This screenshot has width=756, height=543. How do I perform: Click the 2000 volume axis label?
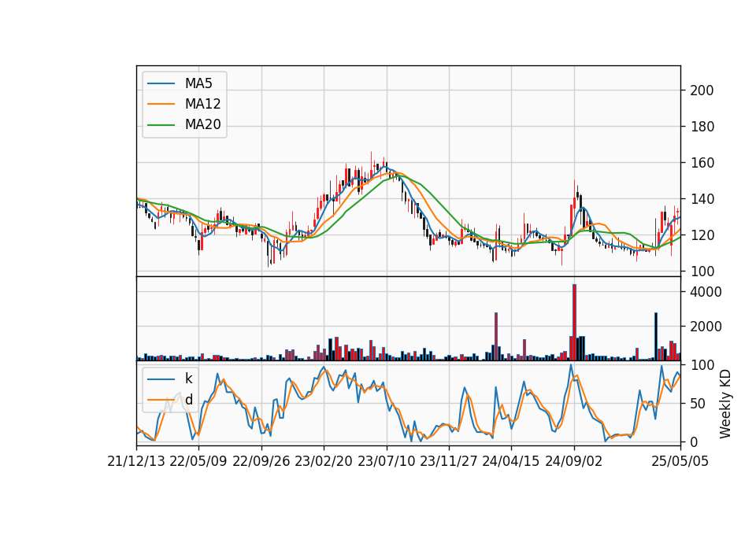point(706,327)
